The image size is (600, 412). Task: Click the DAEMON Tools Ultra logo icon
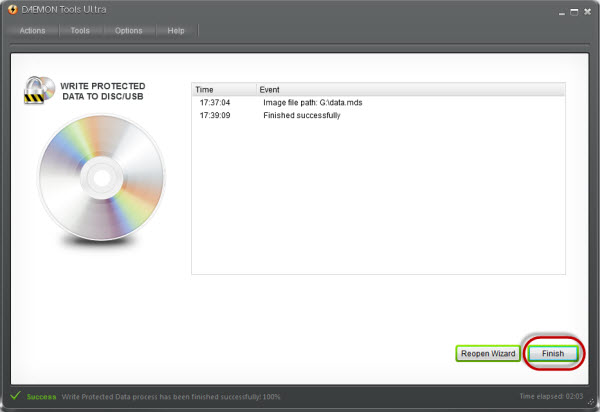pyautogui.click(x=13, y=10)
